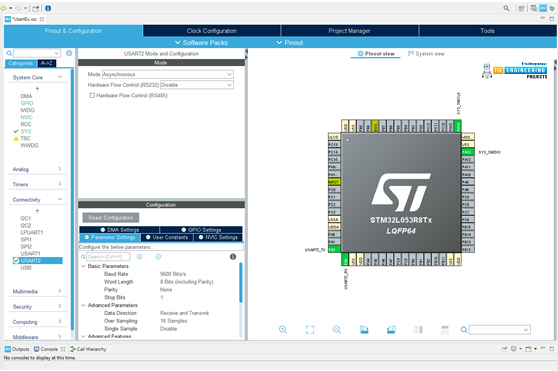Viewport: 558px width, 371px height.
Task: Open the Call Hierarchy view tab
Action: click(88, 349)
